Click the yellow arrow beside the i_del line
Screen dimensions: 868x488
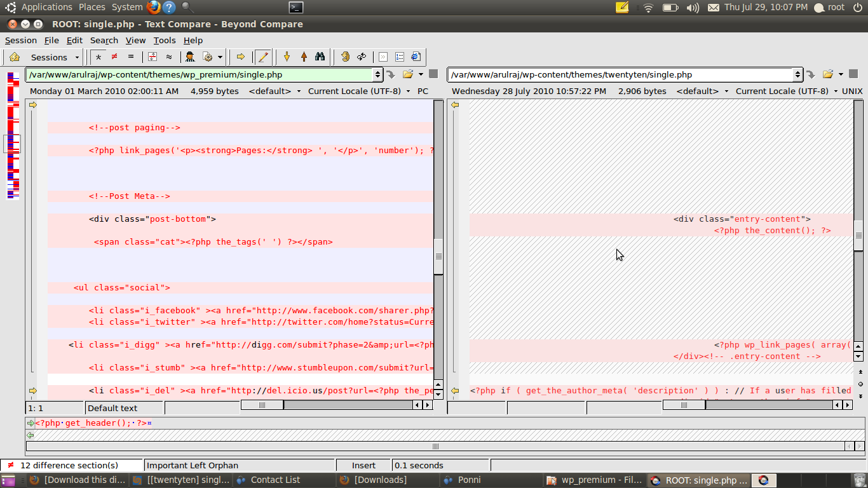click(x=33, y=391)
